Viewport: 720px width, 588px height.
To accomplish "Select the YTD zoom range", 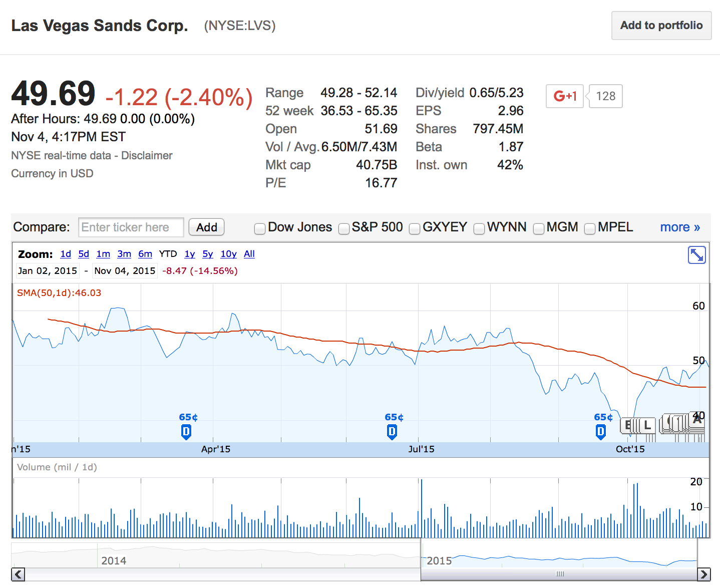I will click(x=168, y=254).
